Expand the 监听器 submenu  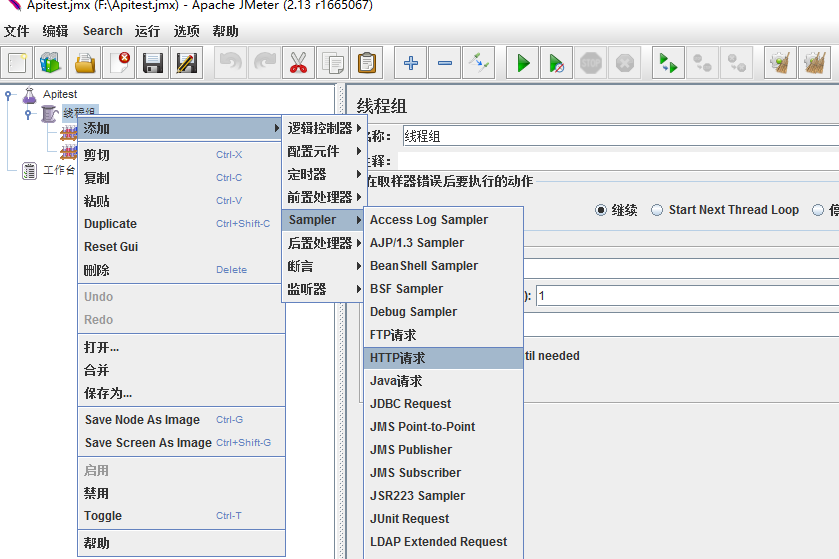point(324,289)
